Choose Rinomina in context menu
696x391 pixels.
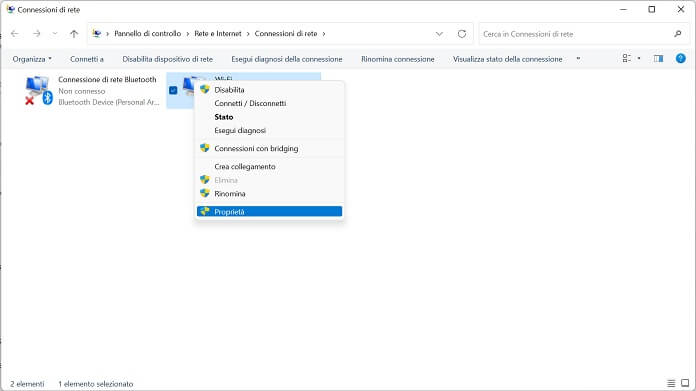(x=269, y=194)
